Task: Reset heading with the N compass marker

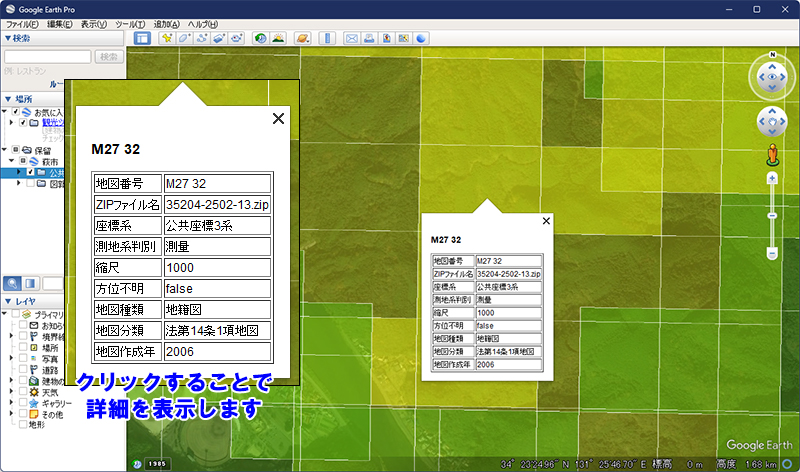Action: coord(772,54)
